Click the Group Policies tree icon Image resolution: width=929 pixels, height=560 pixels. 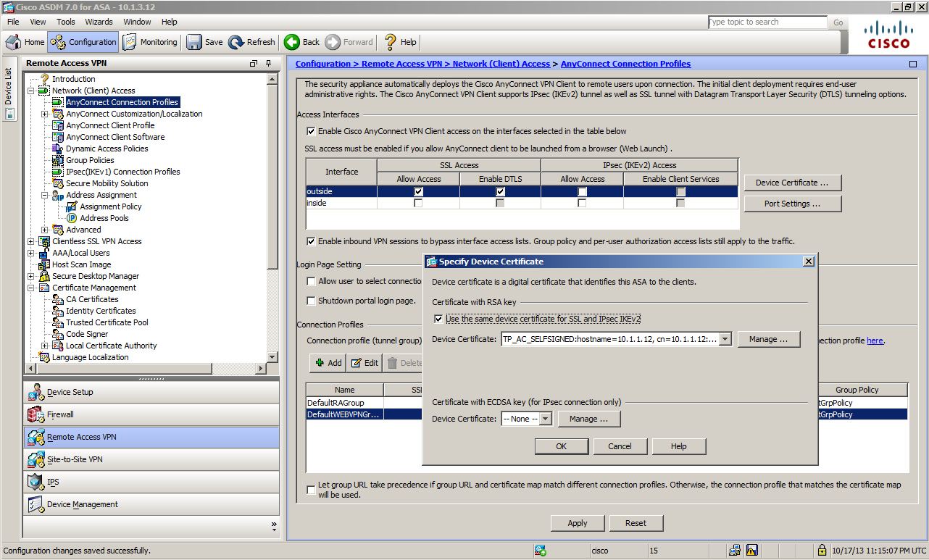[58, 160]
